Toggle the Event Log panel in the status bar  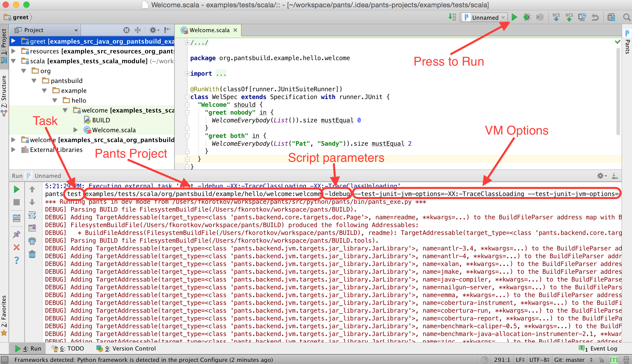(x=599, y=348)
